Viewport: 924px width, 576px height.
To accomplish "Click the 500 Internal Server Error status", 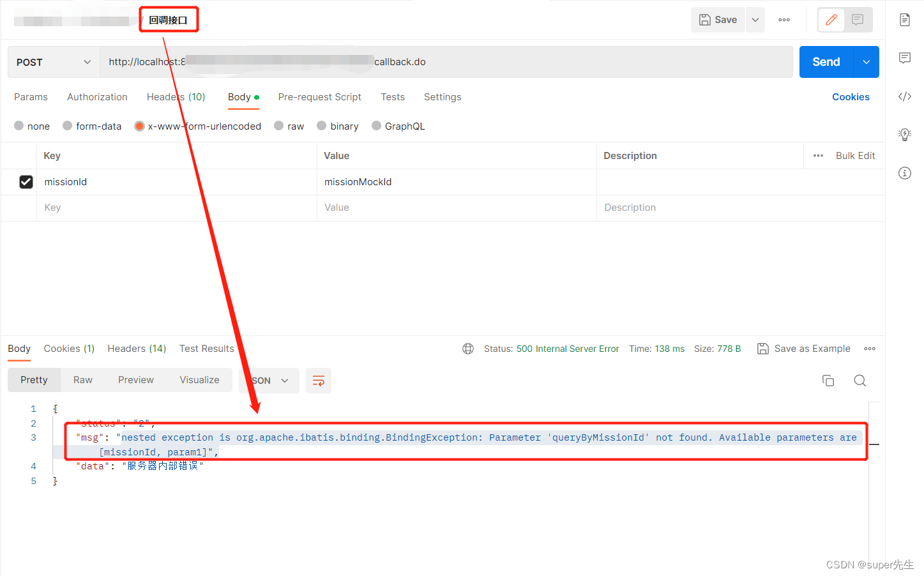I will pos(568,349).
